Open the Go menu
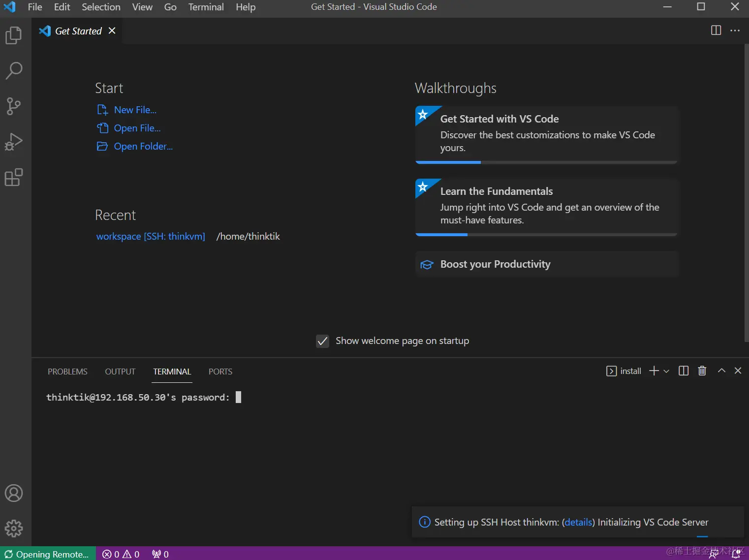Screen dimensions: 749x560 170,7
